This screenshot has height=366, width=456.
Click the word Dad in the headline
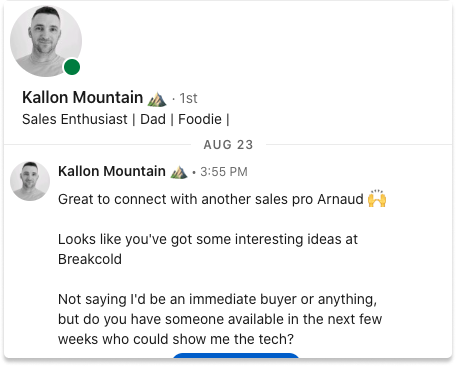click(153, 119)
